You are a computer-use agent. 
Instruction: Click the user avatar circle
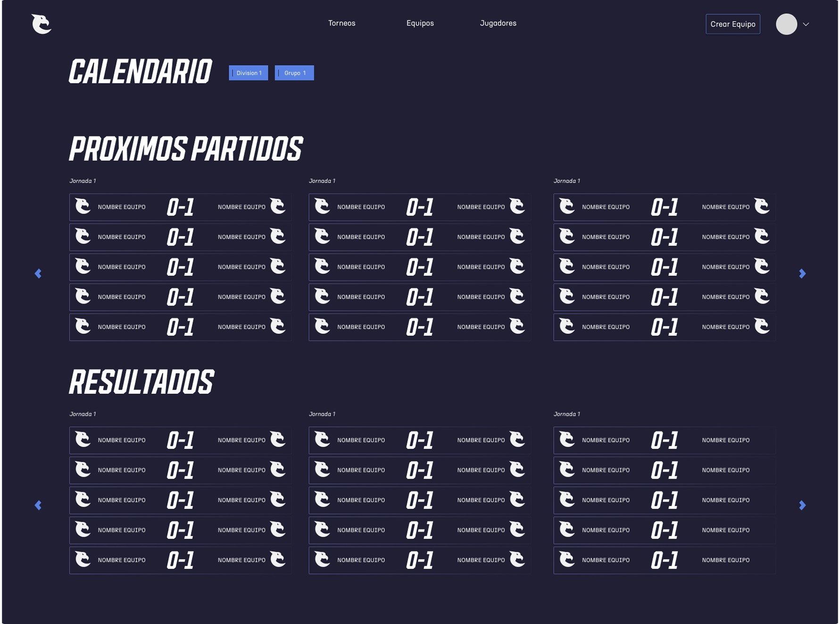click(786, 24)
